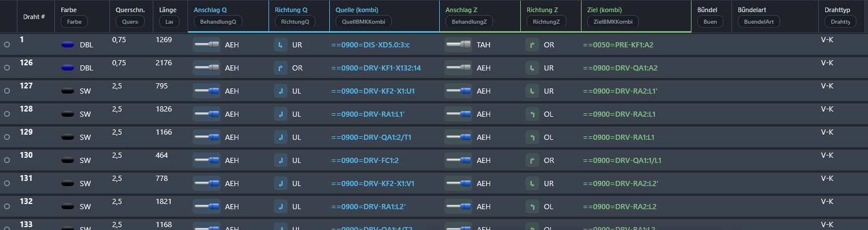The height and width of the screenshot is (230, 868).
Task: Click the Bündel filter field
Action: (710, 21)
